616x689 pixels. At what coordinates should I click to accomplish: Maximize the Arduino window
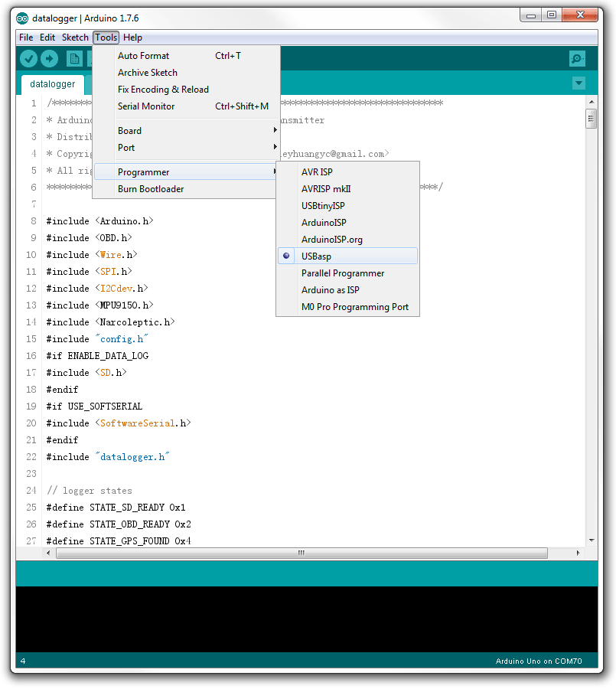[552, 15]
